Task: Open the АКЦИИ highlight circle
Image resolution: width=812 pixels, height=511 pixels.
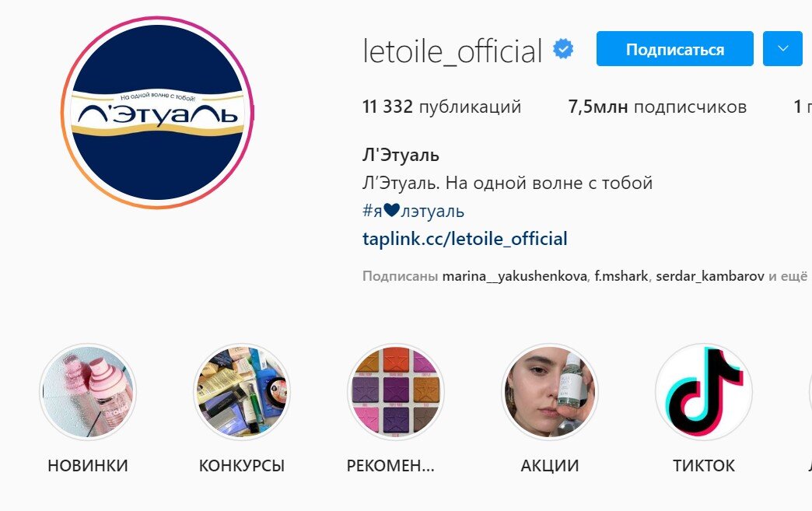Action: click(x=550, y=392)
